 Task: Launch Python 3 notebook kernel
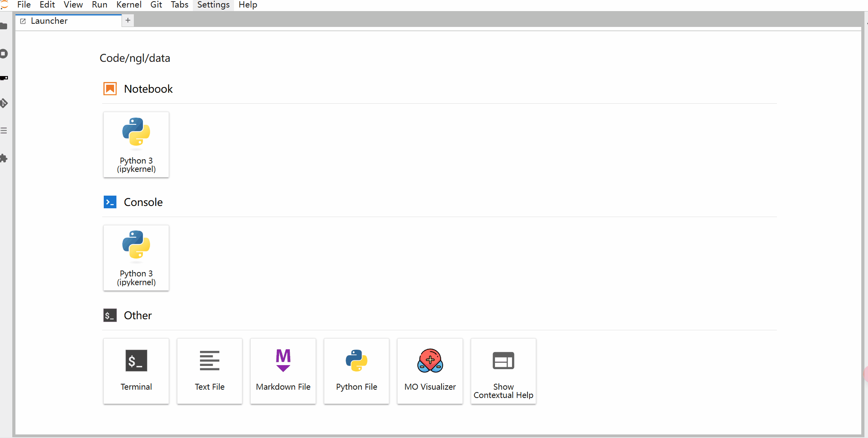click(x=136, y=145)
